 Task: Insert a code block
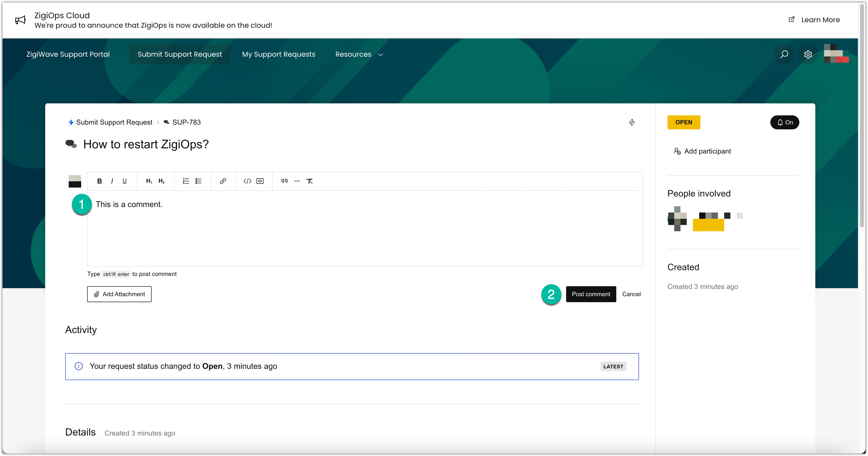(x=260, y=181)
